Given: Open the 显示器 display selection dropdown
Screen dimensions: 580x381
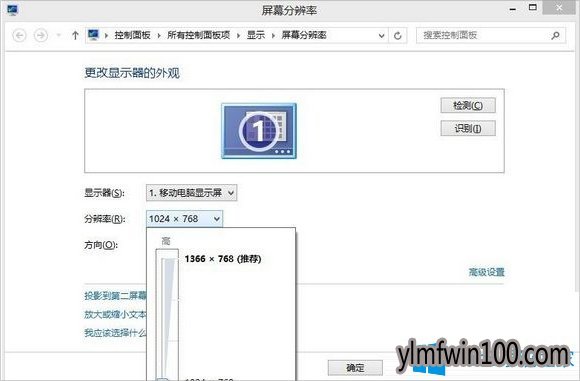Looking at the screenshot, I should (x=192, y=193).
